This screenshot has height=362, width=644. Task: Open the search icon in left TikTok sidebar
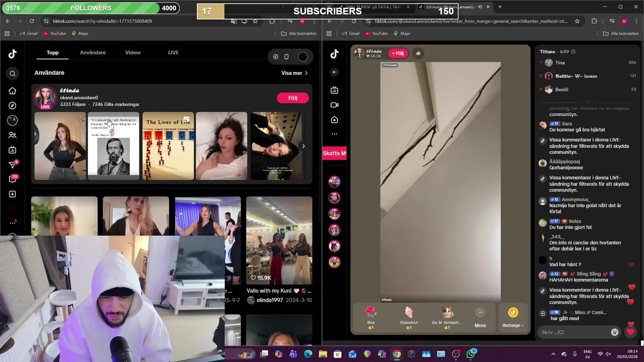[x=13, y=74]
